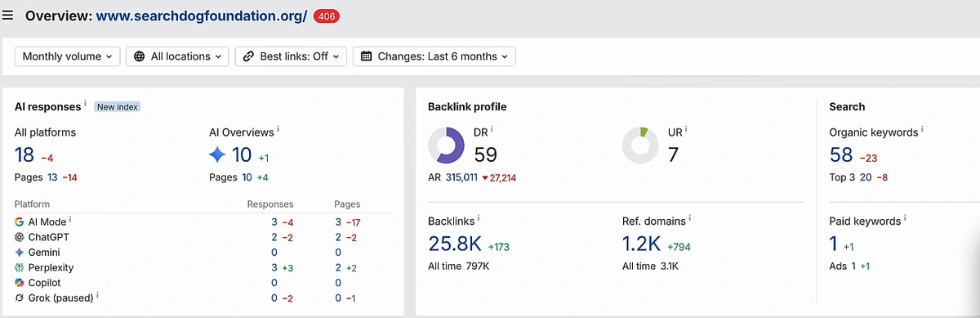Click the calendar icon in Changes filter
Screen dimensions: 980x318
pos(366,56)
